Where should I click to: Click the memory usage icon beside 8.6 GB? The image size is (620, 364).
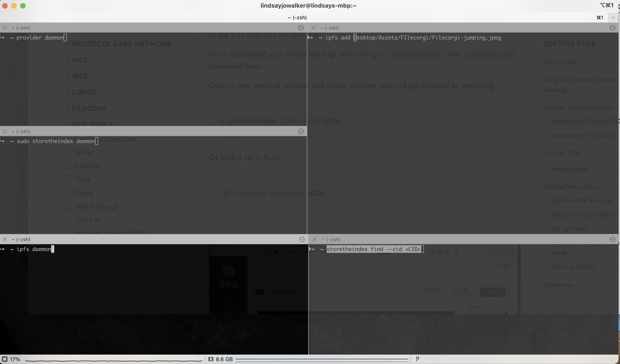point(211,359)
